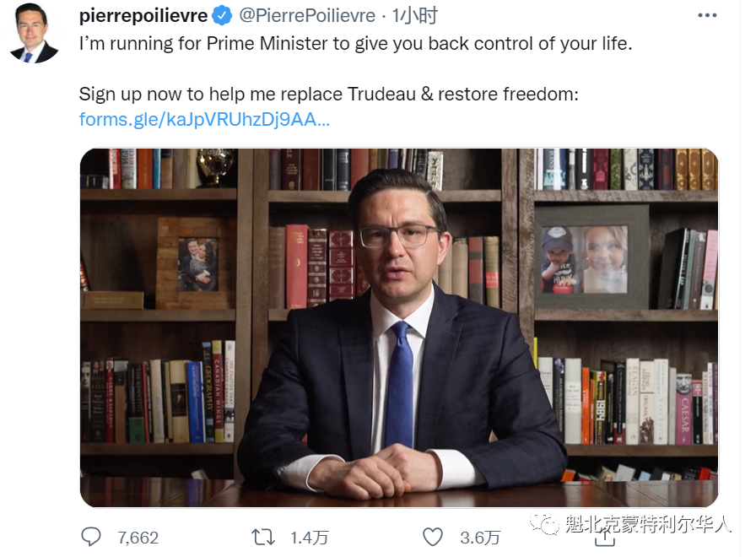
Task: Click the reply speech bubble icon
Action: 90,537
